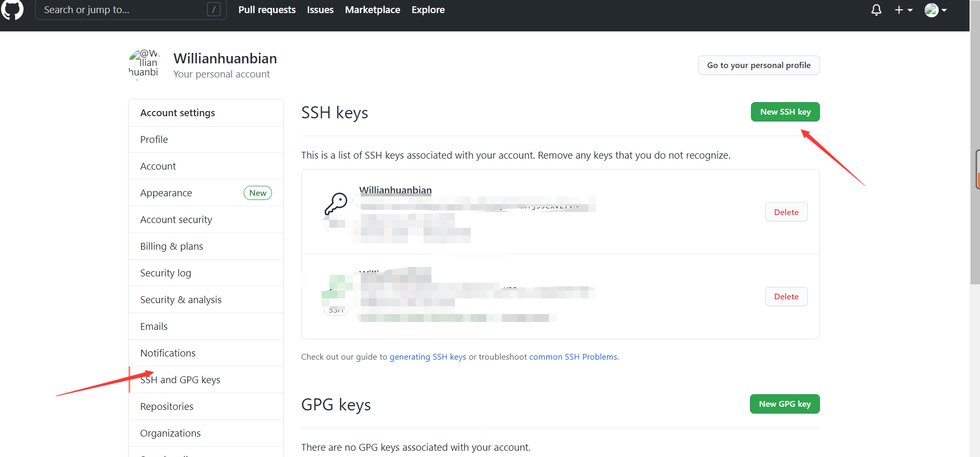
Task: Select SSH and GPG keys in sidebar
Action: tap(206, 380)
